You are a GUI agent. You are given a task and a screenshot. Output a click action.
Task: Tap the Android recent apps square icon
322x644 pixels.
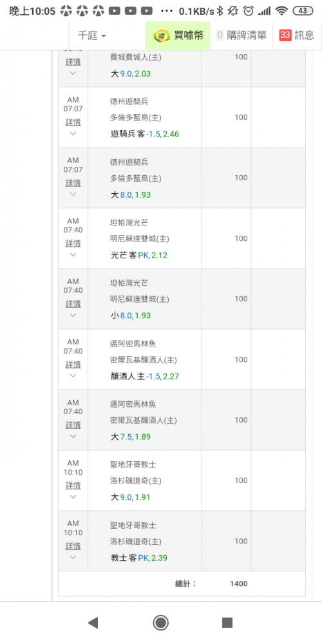[227, 623]
